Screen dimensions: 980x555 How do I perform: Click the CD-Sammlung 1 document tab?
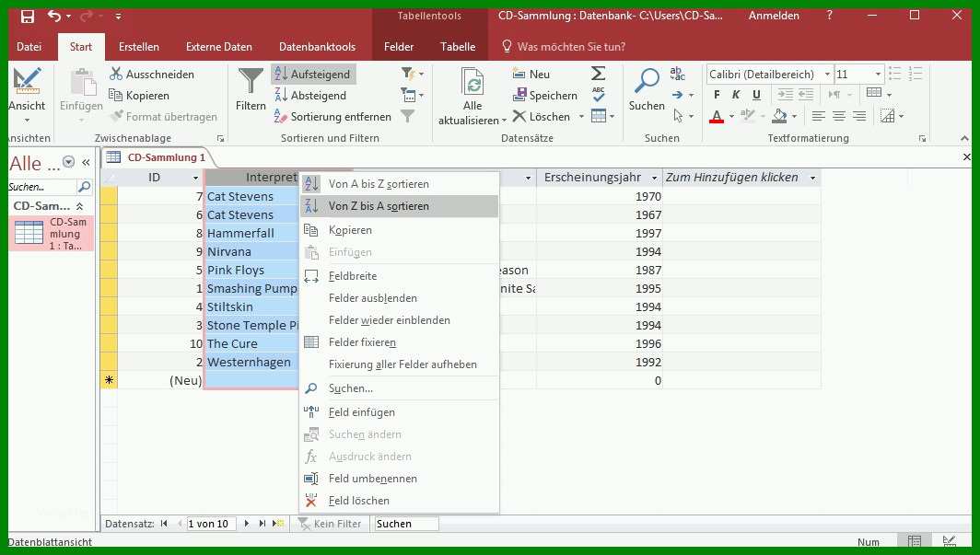[x=157, y=157]
